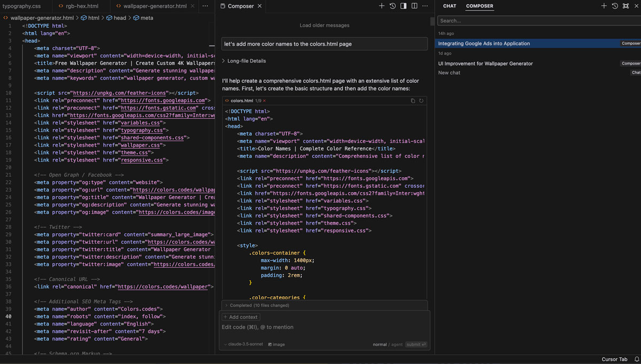Start a new composer with the plus icon in the Composer panel

(x=381, y=6)
